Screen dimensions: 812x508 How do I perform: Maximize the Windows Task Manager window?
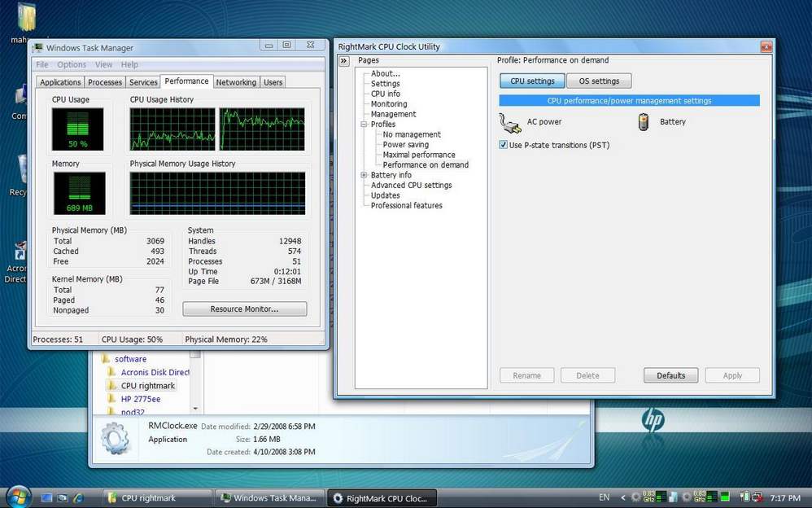point(287,45)
